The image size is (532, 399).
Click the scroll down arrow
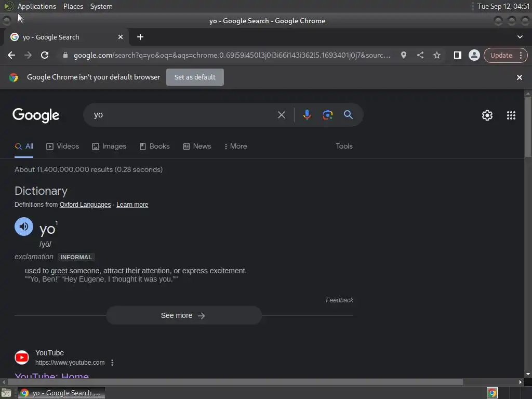pyautogui.click(x=528, y=374)
